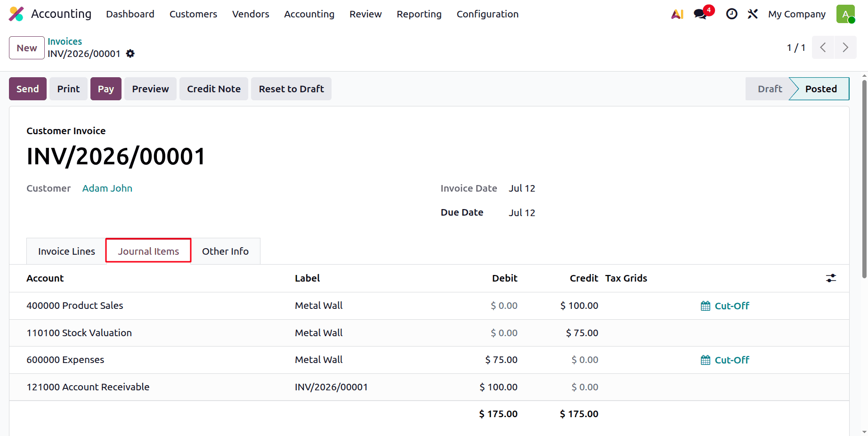
Task: Print the invoice
Action: pos(68,89)
